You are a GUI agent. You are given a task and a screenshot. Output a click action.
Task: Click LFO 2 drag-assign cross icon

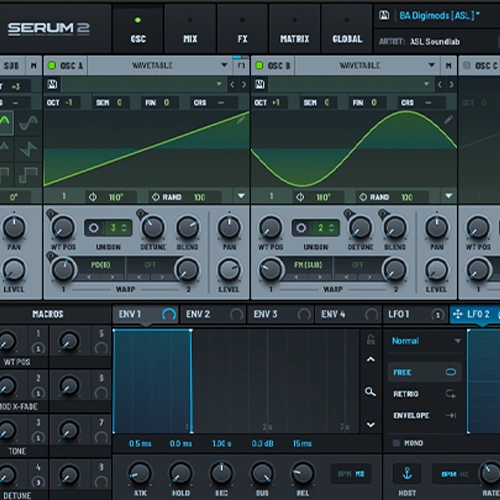tap(458, 314)
